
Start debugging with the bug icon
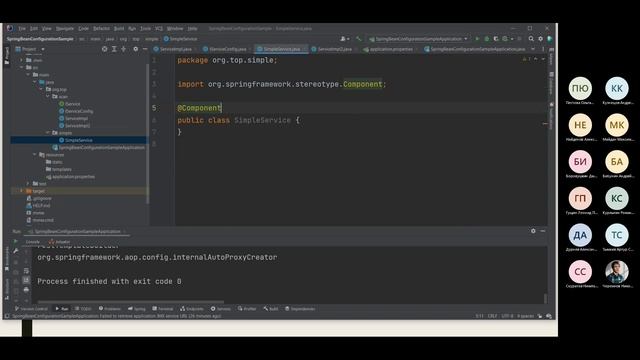pos(487,39)
